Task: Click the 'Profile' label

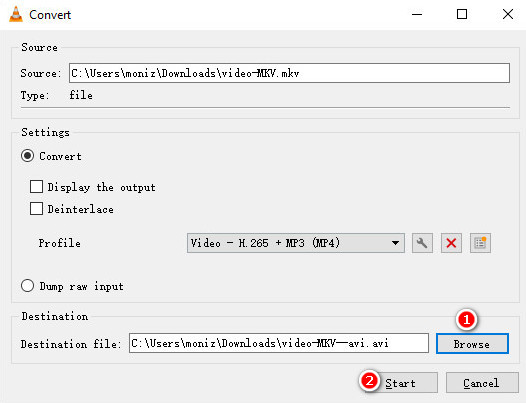Action: click(x=59, y=243)
